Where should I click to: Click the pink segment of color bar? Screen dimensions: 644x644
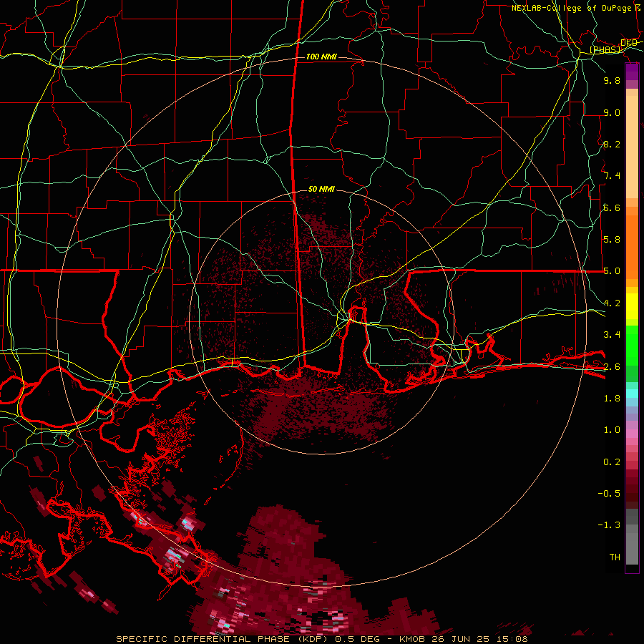tap(632, 434)
